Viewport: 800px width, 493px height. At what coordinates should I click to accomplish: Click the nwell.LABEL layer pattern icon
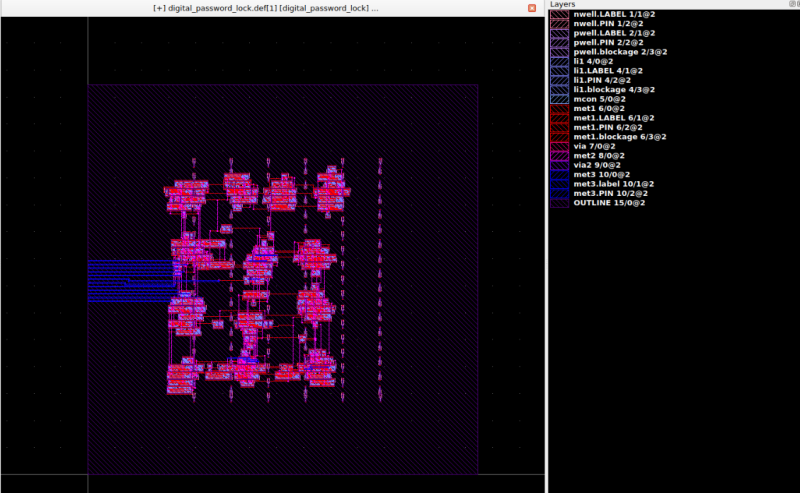coord(559,14)
